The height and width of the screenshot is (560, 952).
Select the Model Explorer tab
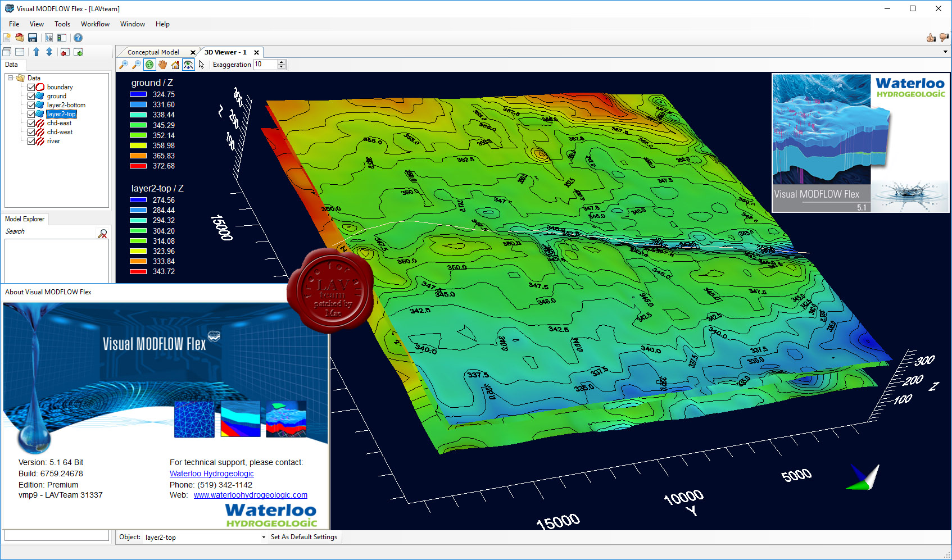[25, 219]
